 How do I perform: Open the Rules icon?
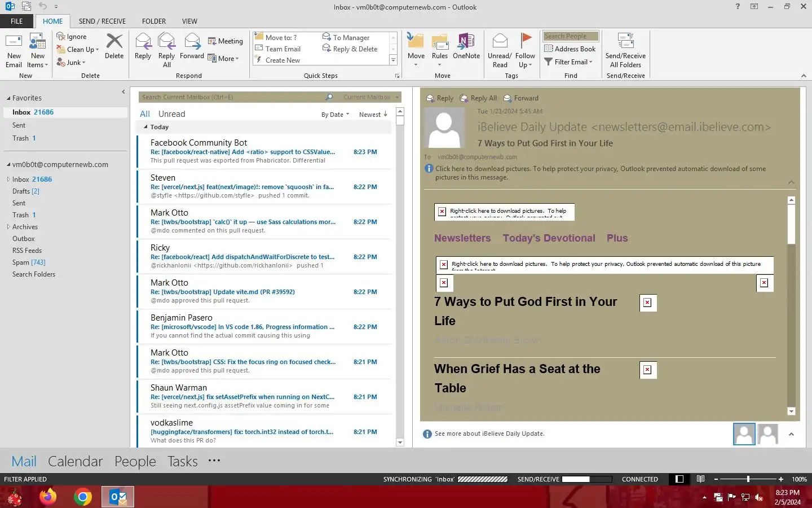440,41
